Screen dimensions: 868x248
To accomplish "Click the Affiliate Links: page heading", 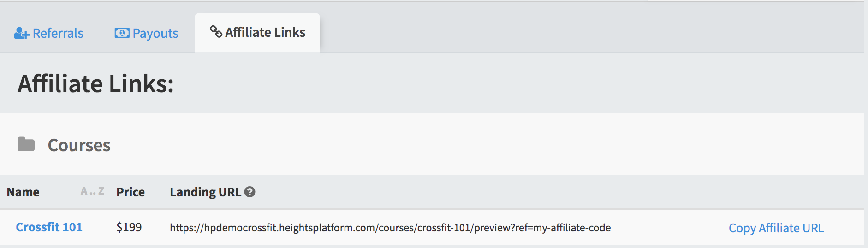I will coord(96,84).
